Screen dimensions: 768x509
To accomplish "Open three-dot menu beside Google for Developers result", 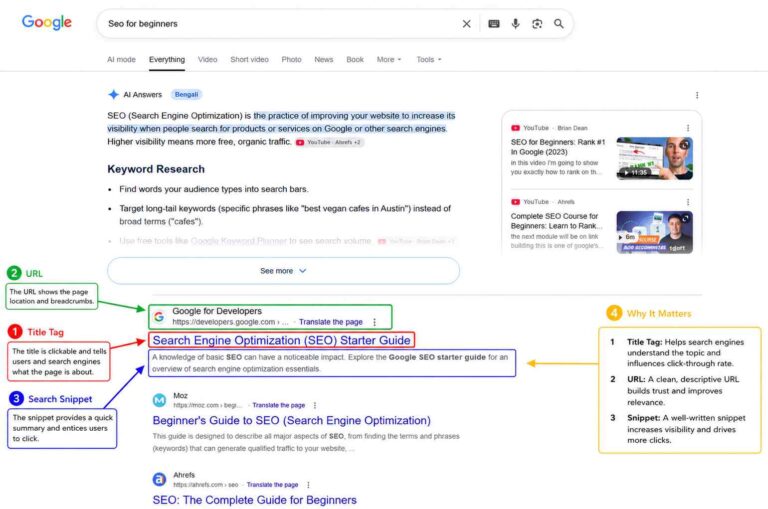I will pos(375,322).
